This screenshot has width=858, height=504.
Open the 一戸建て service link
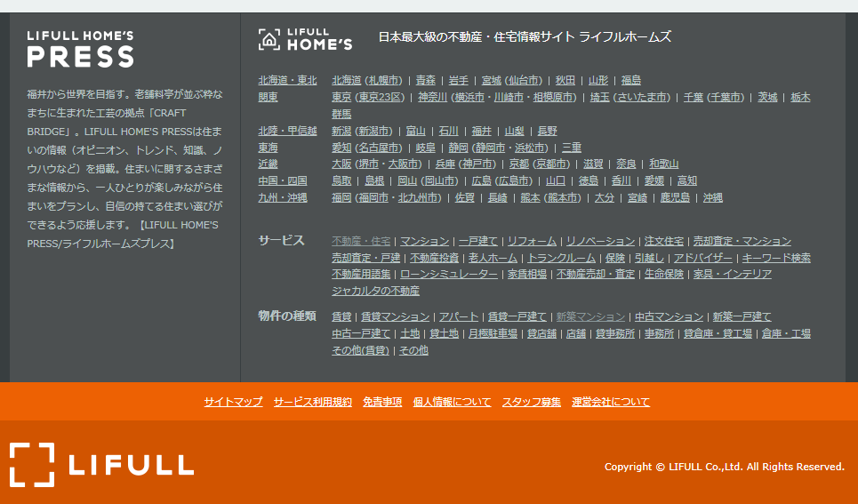click(x=478, y=241)
